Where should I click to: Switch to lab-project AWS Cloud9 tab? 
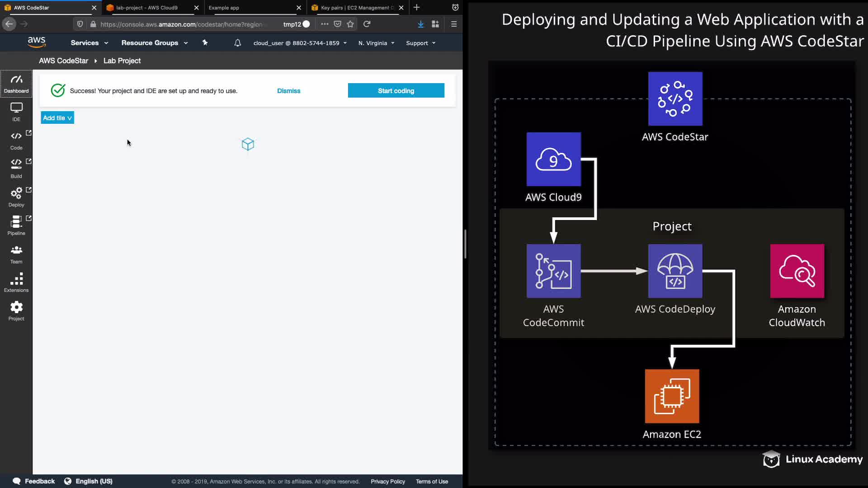tap(147, 8)
